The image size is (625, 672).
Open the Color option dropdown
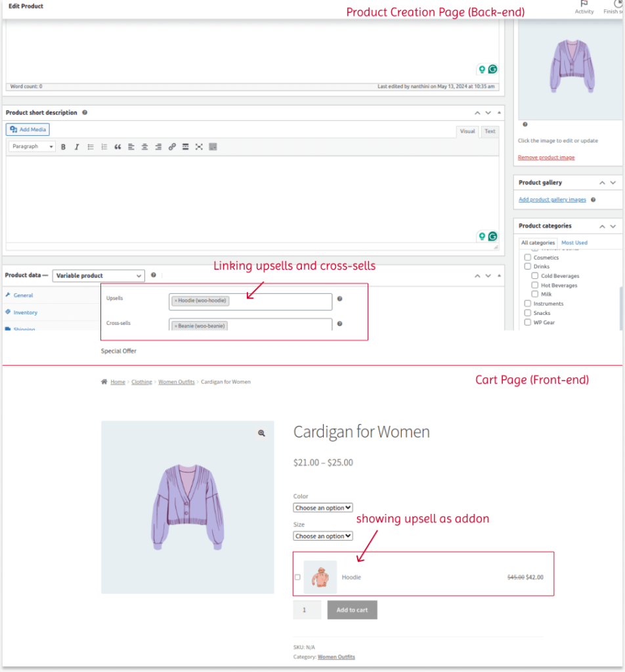[x=323, y=508]
